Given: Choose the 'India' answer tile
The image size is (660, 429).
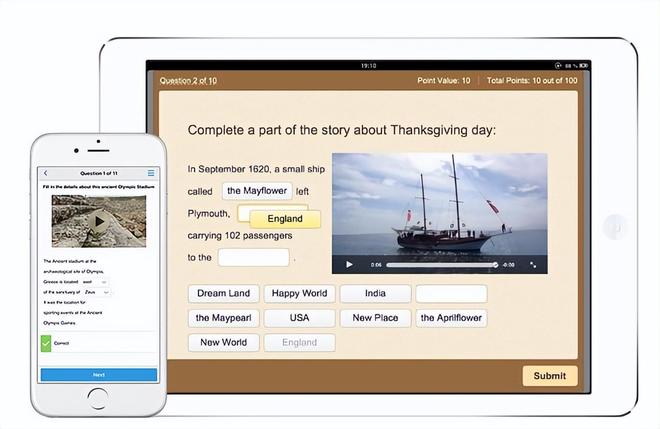Looking at the screenshot, I should 375,293.
